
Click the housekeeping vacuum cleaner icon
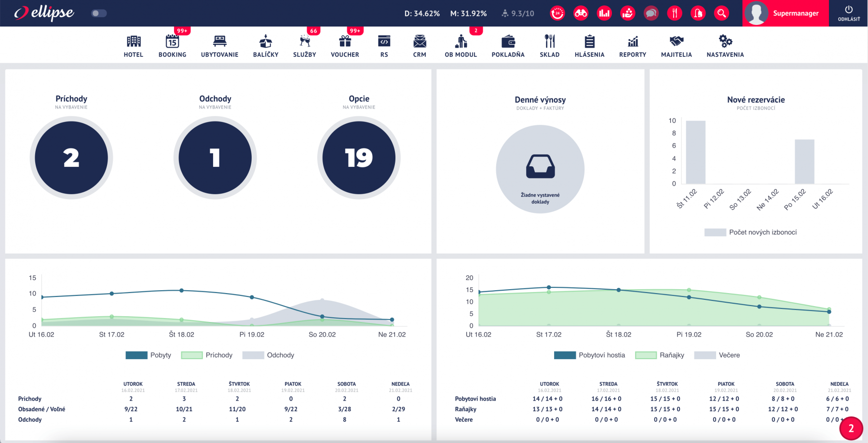[x=698, y=13]
